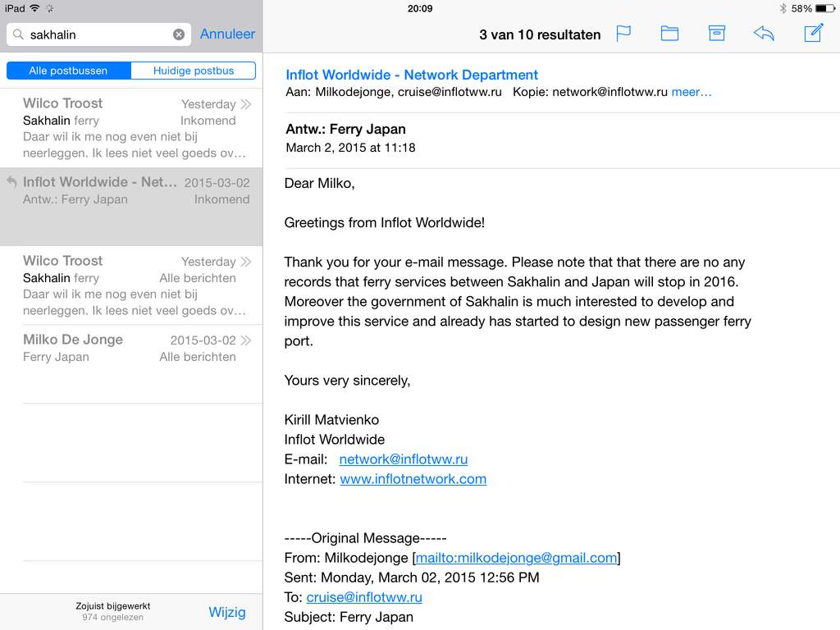Tap the magnifying glass search icon
The width and height of the screenshot is (840, 630).
[18, 34]
